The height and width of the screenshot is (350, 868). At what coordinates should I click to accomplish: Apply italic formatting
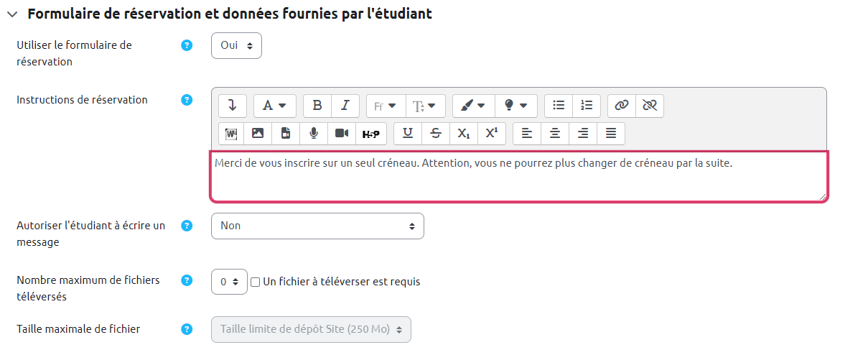[x=345, y=105]
